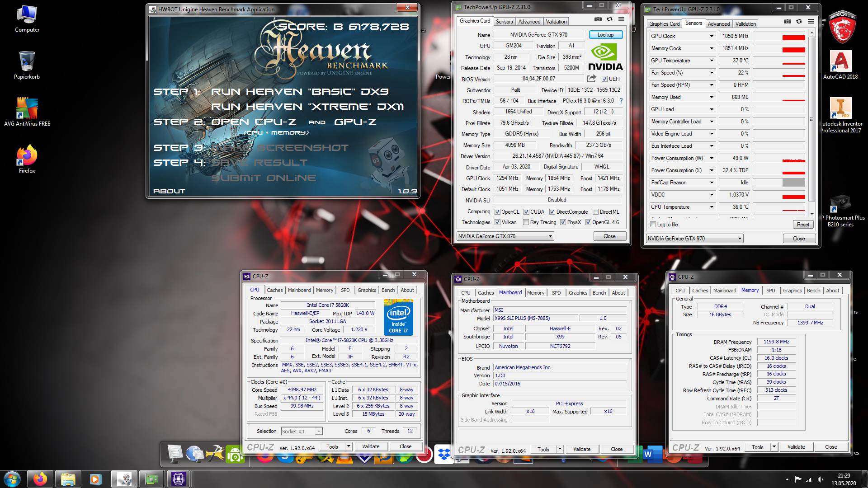868x488 pixels.
Task: Open Tools dropdown arrow in CPU-Z CPU window
Action: pyautogui.click(x=348, y=446)
